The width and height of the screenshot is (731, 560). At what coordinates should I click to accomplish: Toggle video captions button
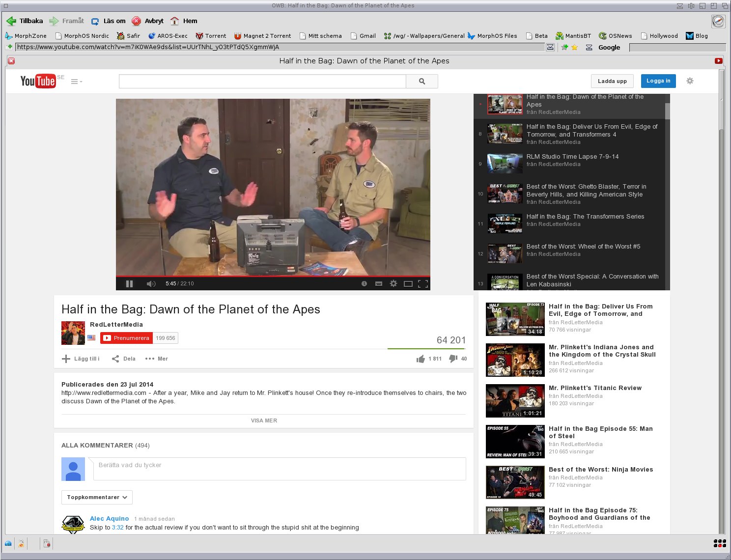[378, 283]
